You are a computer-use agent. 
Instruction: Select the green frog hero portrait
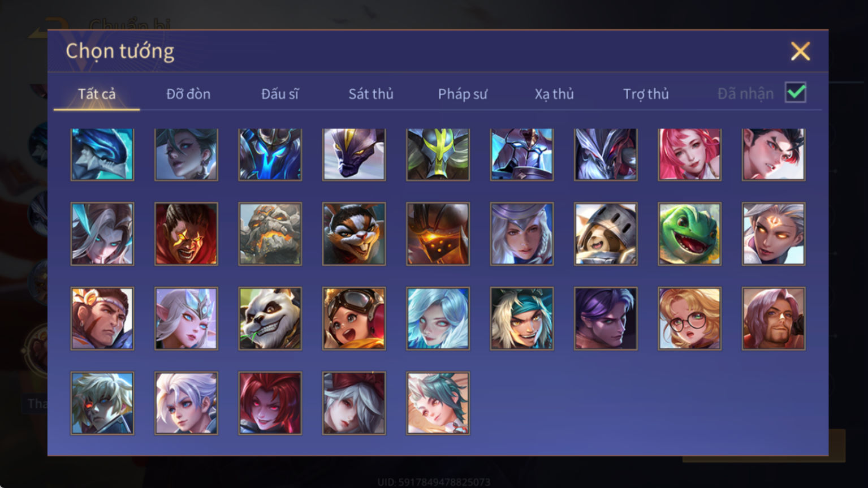689,234
